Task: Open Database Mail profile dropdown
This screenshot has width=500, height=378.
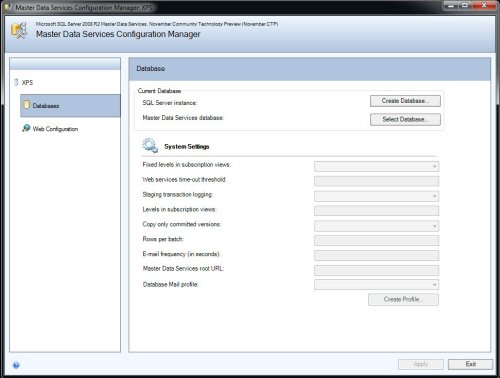Action: [376, 285]
